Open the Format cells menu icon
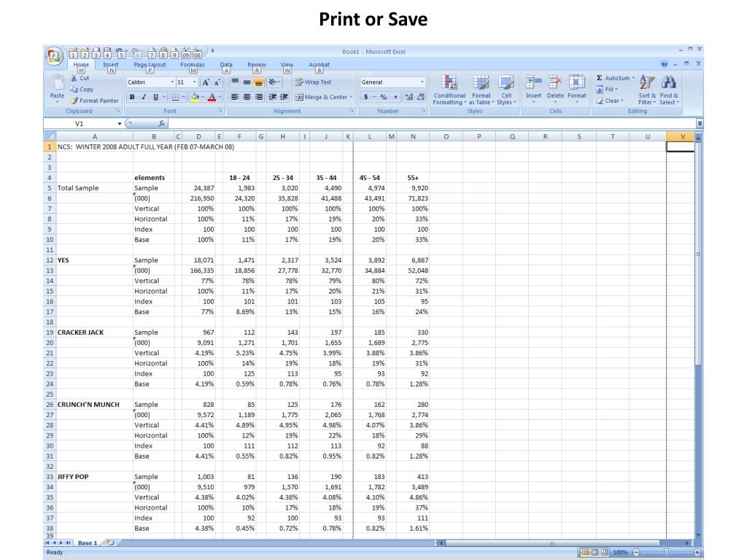 (x=576, y=83)
